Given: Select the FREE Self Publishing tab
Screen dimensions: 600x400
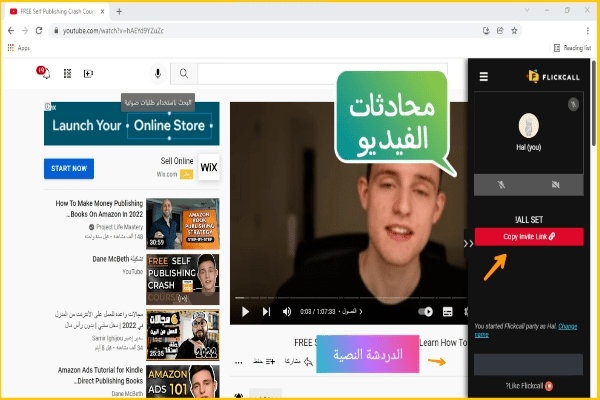Looking at the screenshot, I should [57, 11].
